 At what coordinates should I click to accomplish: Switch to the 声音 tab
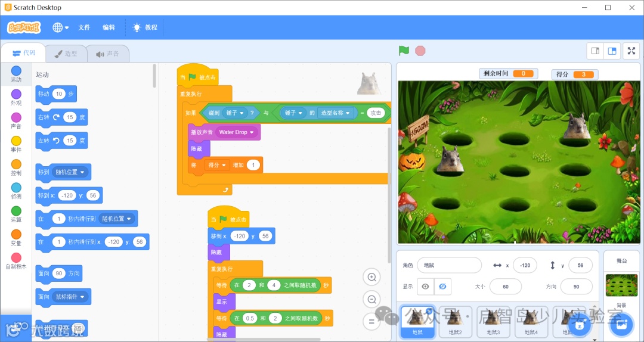coord(107,54)
